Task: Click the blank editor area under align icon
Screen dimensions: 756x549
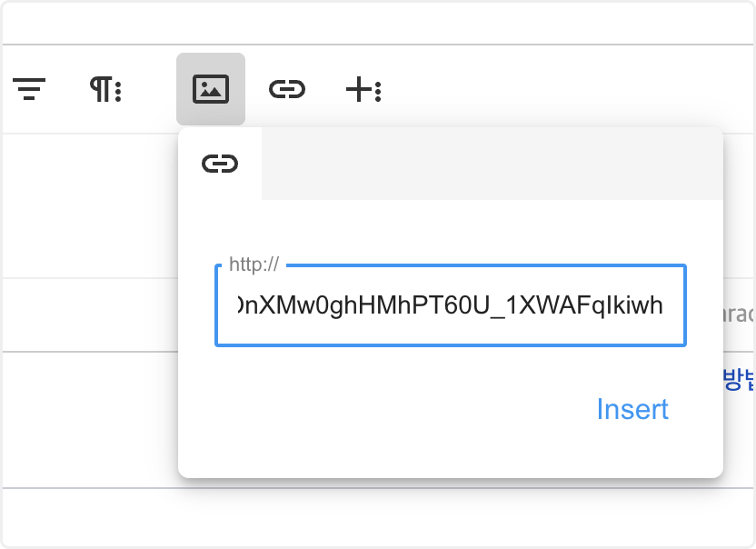Action: 82,205
